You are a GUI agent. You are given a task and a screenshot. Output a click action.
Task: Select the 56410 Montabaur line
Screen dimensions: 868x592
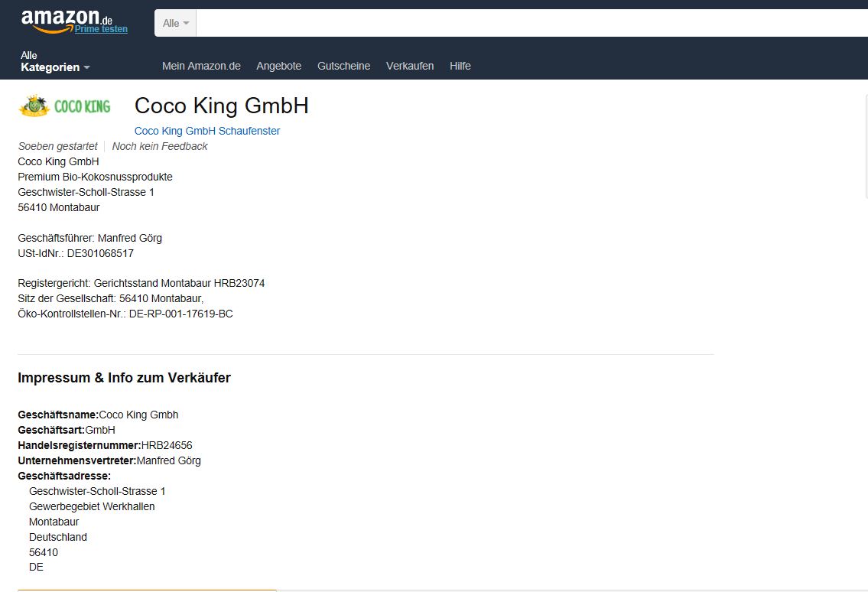coord(59,207)
